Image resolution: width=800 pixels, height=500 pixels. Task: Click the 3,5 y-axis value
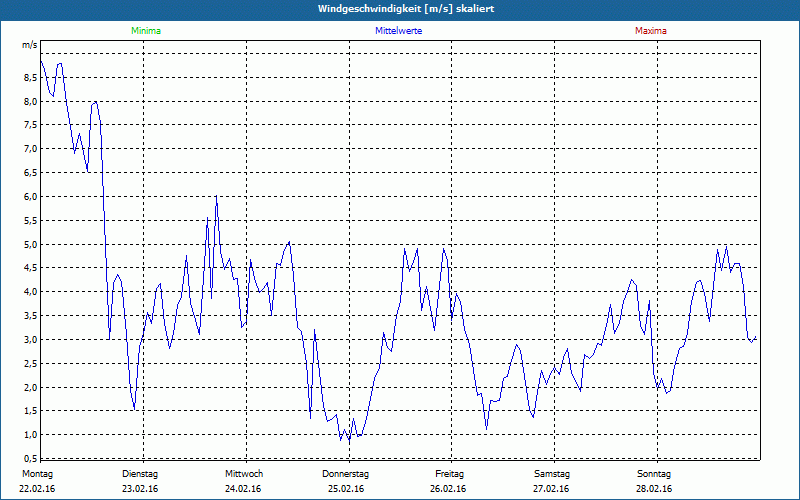[30, 316]
